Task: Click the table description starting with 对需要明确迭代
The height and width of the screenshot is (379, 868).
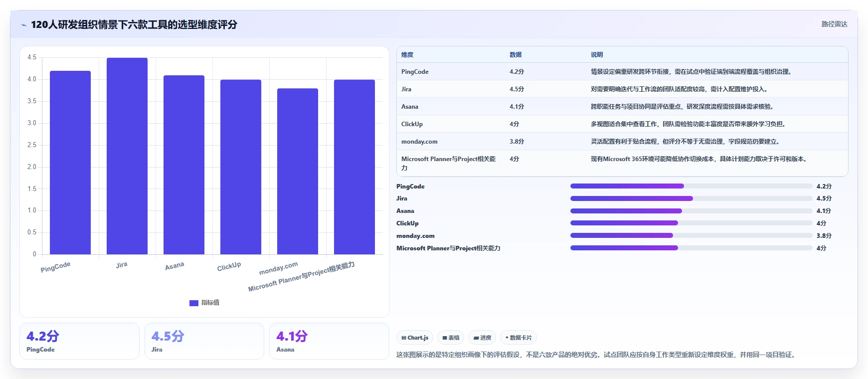Action: [x=680, y=89]
